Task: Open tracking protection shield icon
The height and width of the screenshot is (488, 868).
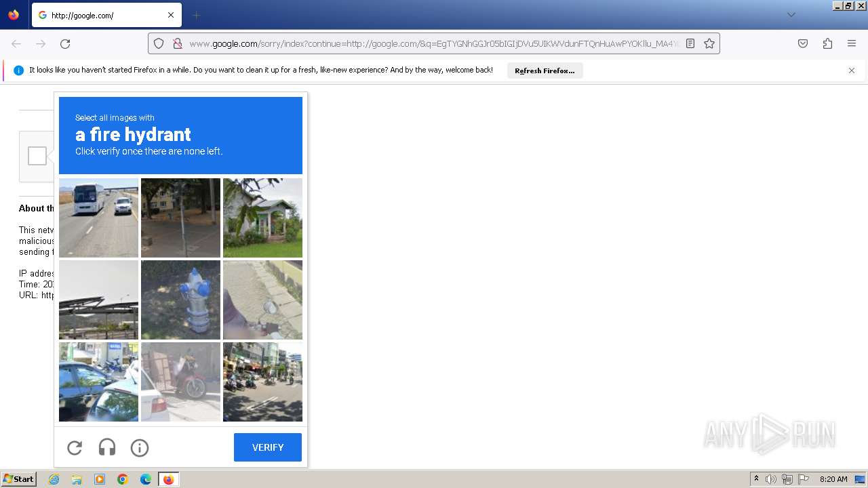Action: pos(159,43)
